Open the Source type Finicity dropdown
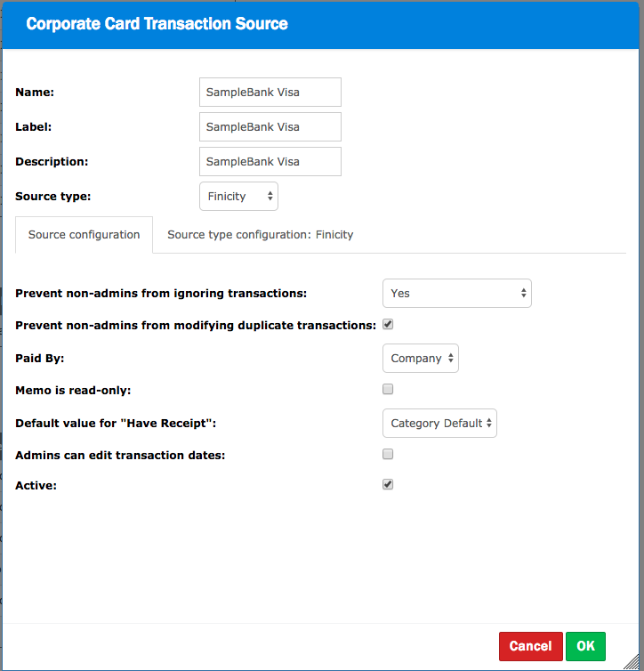Viewport: 644px width, 671px height. tap(238, 197)
